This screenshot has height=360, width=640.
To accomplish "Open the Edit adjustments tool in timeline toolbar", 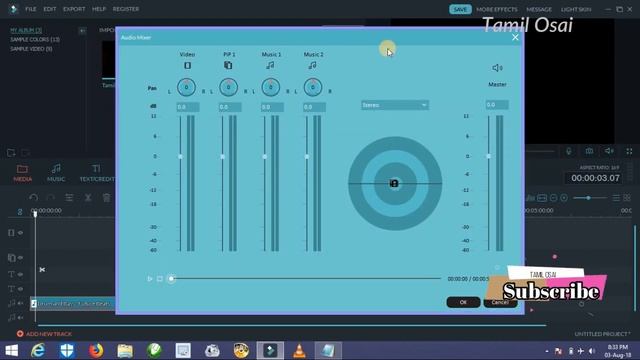I will [x=69, y=198].
